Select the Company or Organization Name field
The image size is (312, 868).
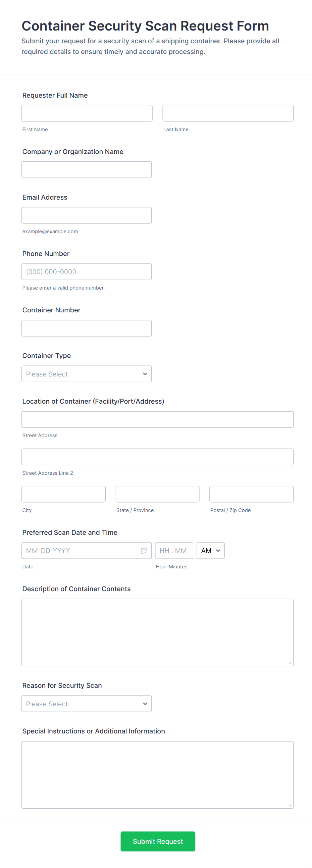[x=87, y=169]
